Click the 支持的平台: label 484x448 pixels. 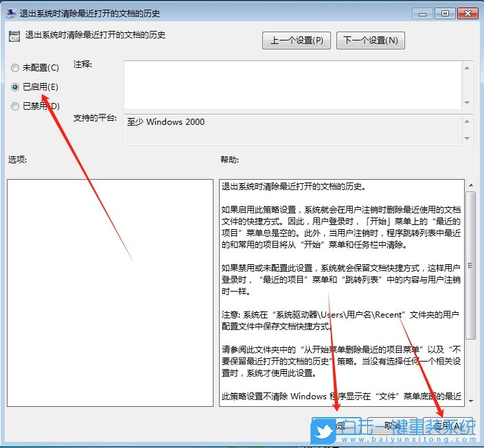[x=95, y=118]
